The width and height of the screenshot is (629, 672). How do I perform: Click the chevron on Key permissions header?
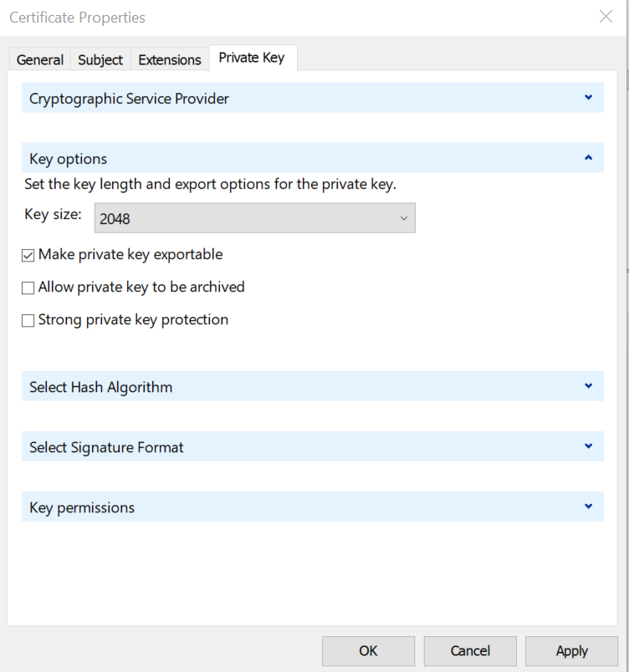(x=588, y=507)
